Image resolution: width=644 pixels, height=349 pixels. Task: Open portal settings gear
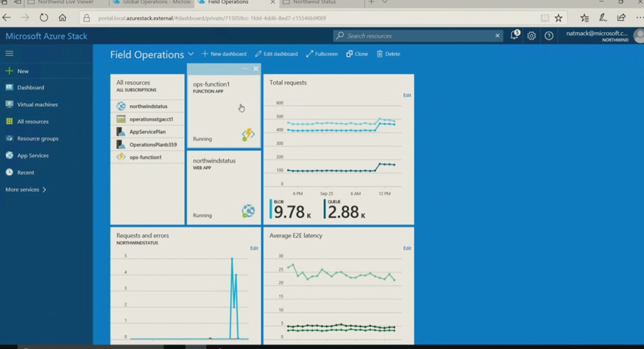(531, 36)
